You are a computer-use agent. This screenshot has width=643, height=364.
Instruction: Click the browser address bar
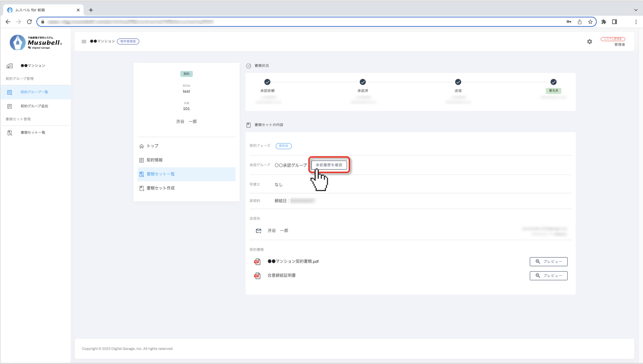(x=280, y=22)
